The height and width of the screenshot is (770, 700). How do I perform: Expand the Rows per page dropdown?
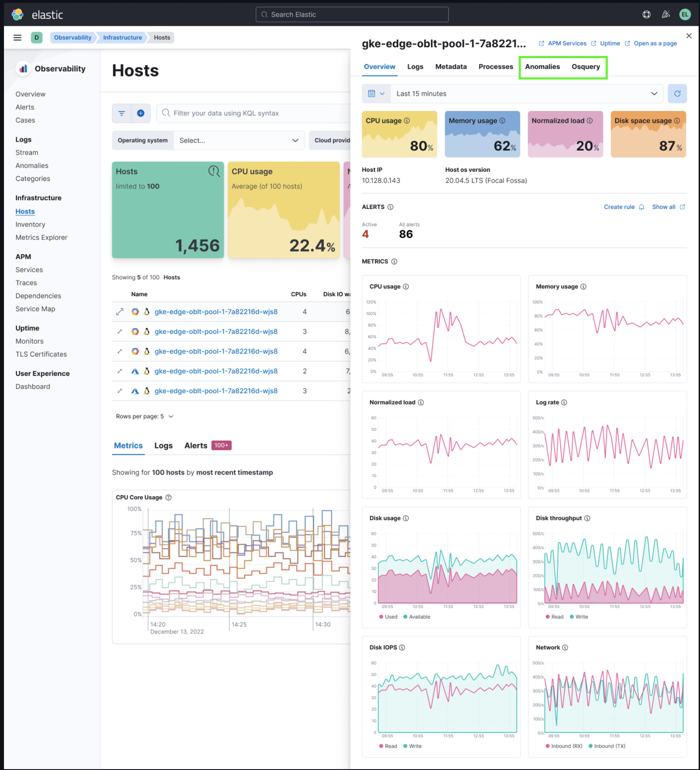click(x=145, y=416)
